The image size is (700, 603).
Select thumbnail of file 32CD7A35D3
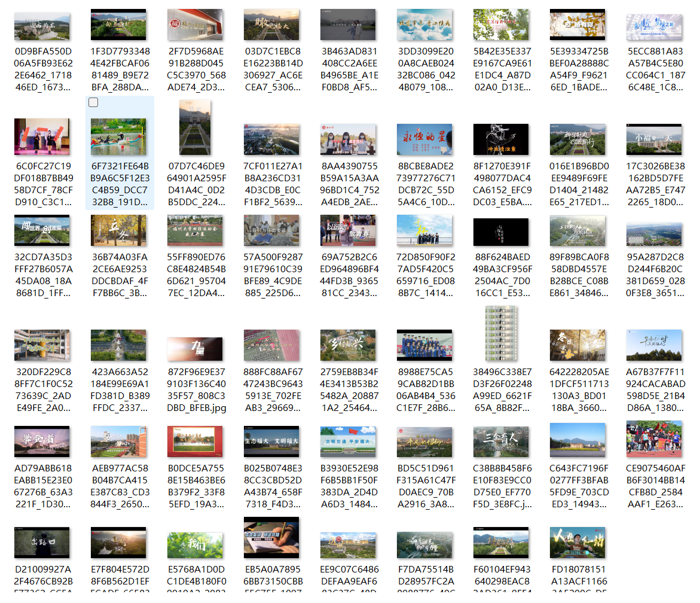pos(42,230)
